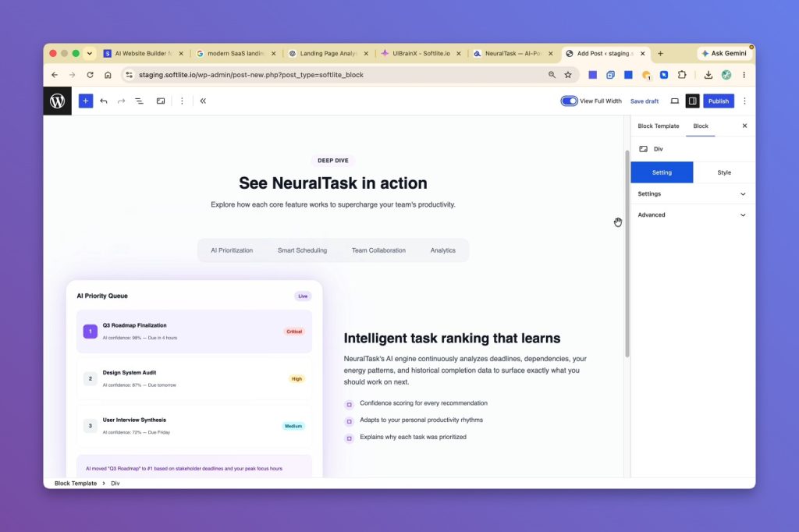Open the Extensions puzzle icon

click(682, 75)
